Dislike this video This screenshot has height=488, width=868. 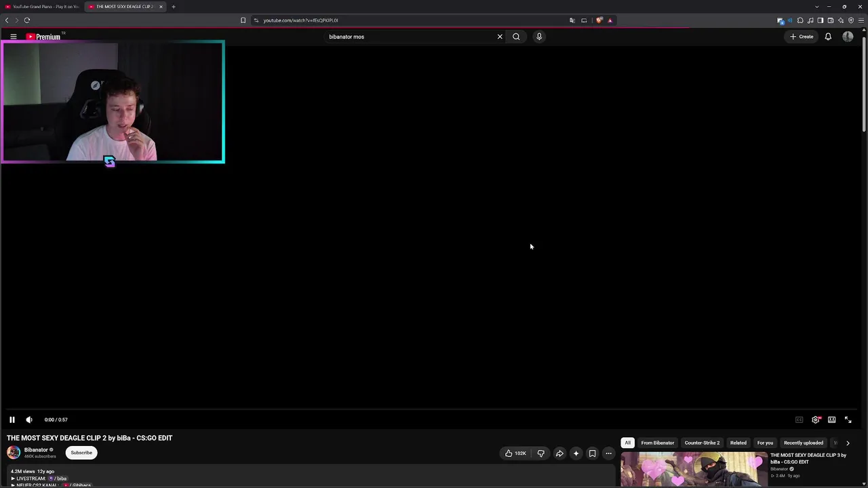540,453
